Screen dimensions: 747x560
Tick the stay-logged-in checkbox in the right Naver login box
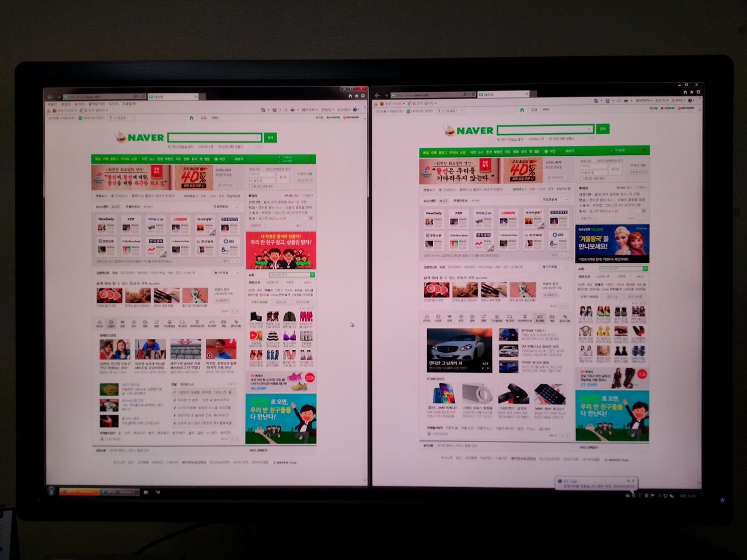pos(581,178)
